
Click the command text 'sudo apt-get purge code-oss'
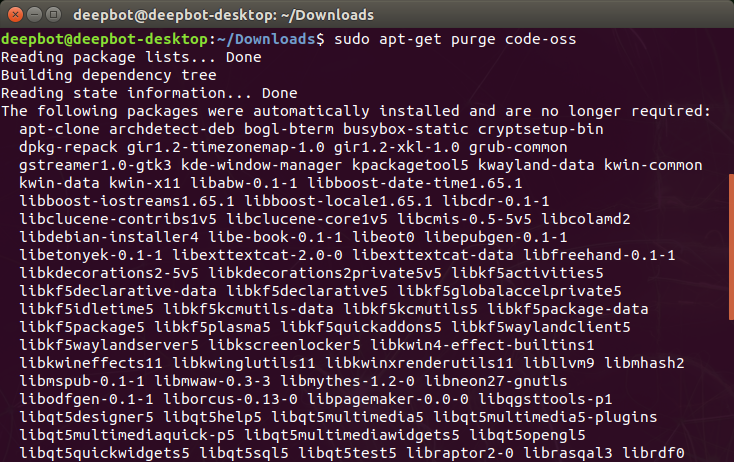click(x=455, y=39)
